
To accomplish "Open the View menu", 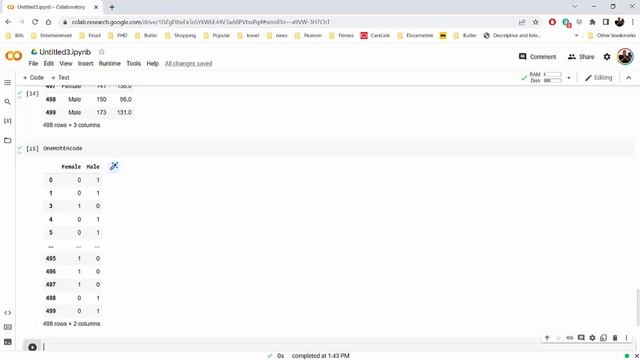I will point(66,64).
